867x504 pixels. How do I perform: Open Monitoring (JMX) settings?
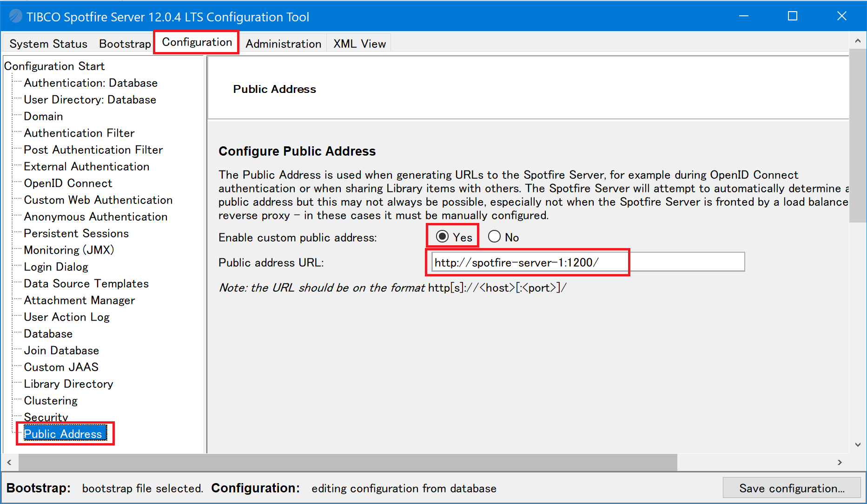click(x=69, y=250)
